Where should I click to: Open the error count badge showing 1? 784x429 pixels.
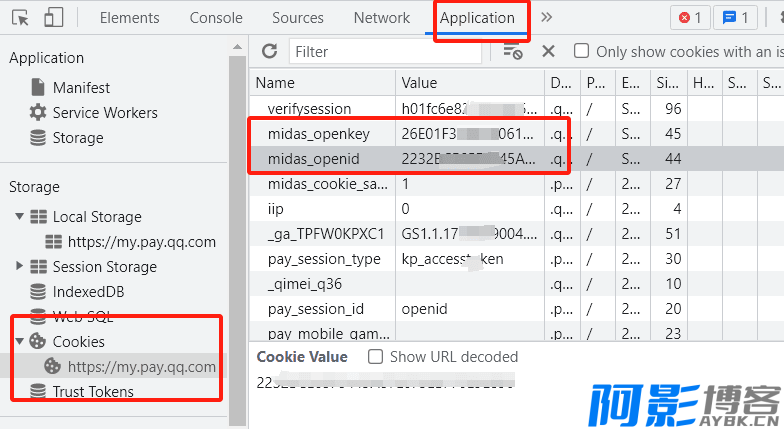[690, 18]
